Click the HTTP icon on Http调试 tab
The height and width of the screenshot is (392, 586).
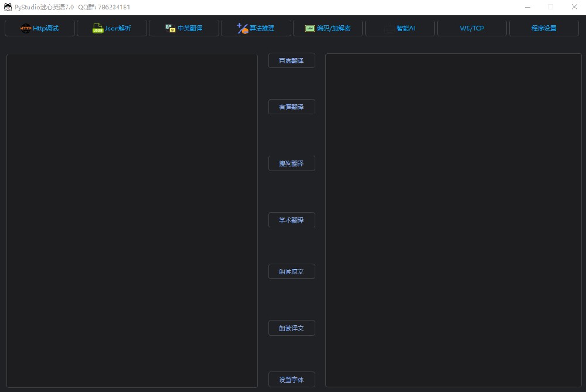coord(26,28)
